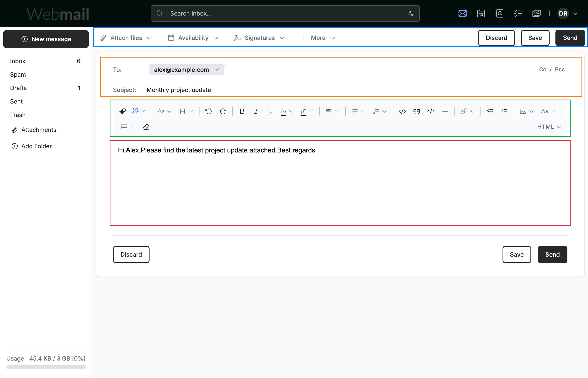588x378 pixels.
Task: Show the Bcc field
Action: click(x=560, y=70)
